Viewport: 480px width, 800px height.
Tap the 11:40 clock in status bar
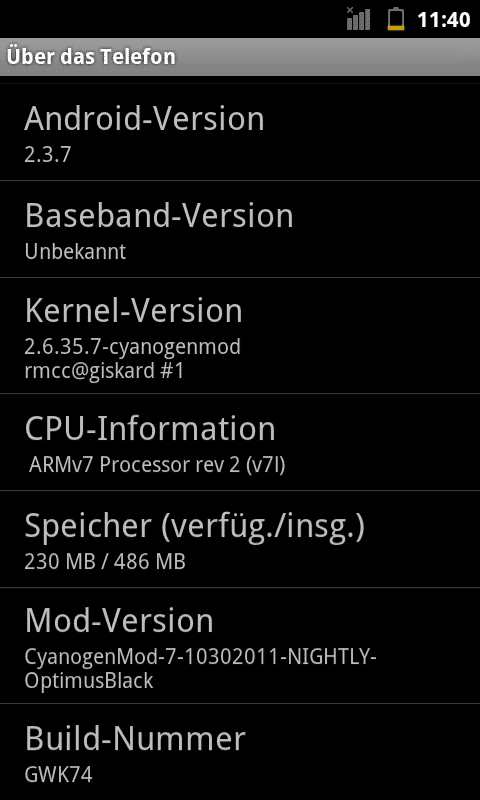443,20
